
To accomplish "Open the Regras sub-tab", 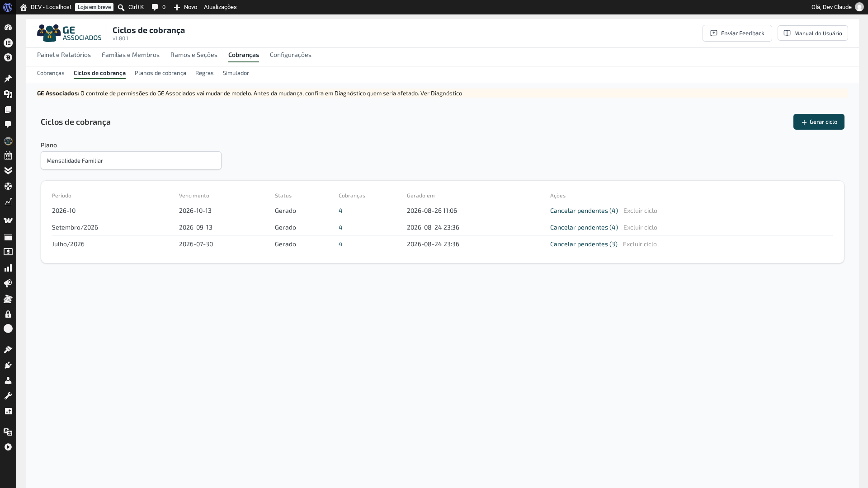I will 204,73.
